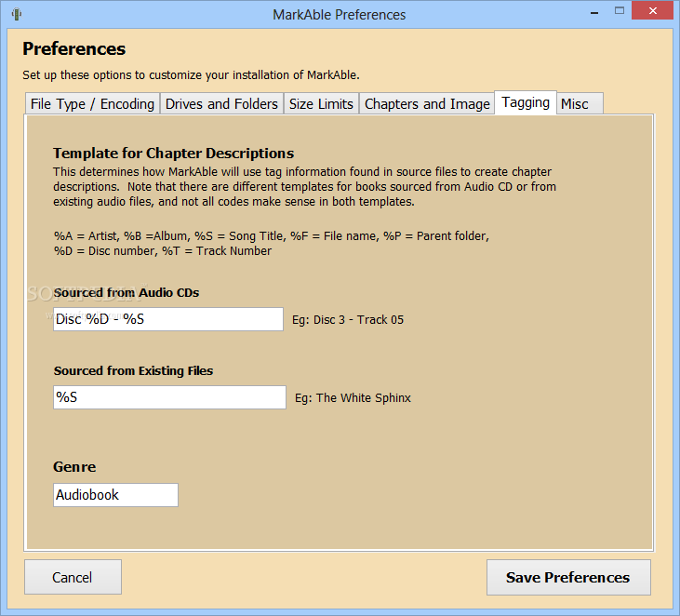Image resolution: width=680 pixels, height=616 pixels.
Task: Click the Tagging tab
Action: tap(526, 102)
